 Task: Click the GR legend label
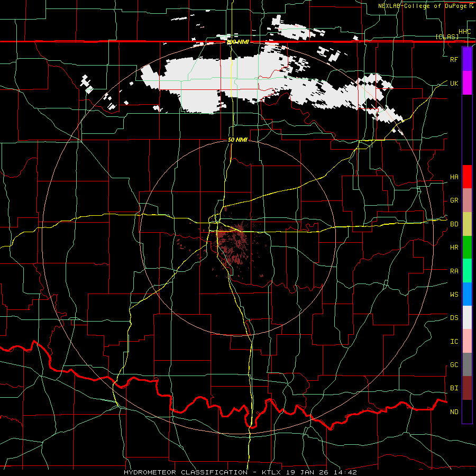[x=454, y=200]
